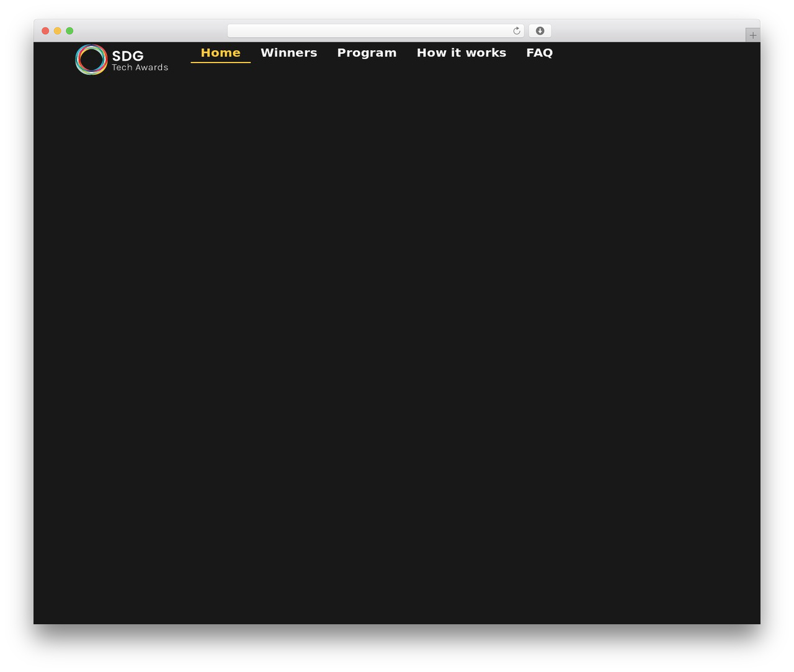This screenshot has width=794, height=672.
Task: Click the SDG Tech Awards logo
Action: pyautogui.click(x=122, y=60)
